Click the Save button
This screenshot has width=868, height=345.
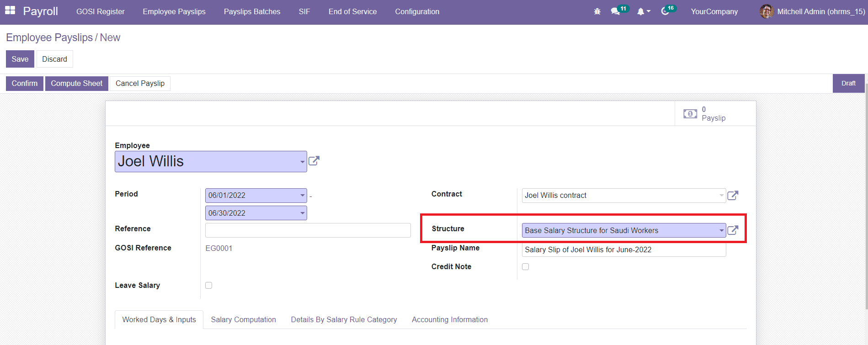tap(20, 59)
